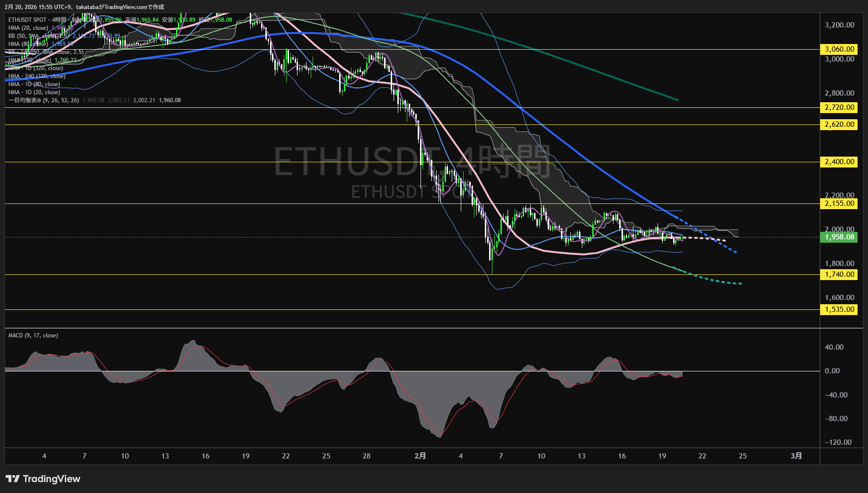Click the 3月 month label on time axis
The width and height of the screenshot is (868, 493).
pyautogui.click(x=797, y=456)
